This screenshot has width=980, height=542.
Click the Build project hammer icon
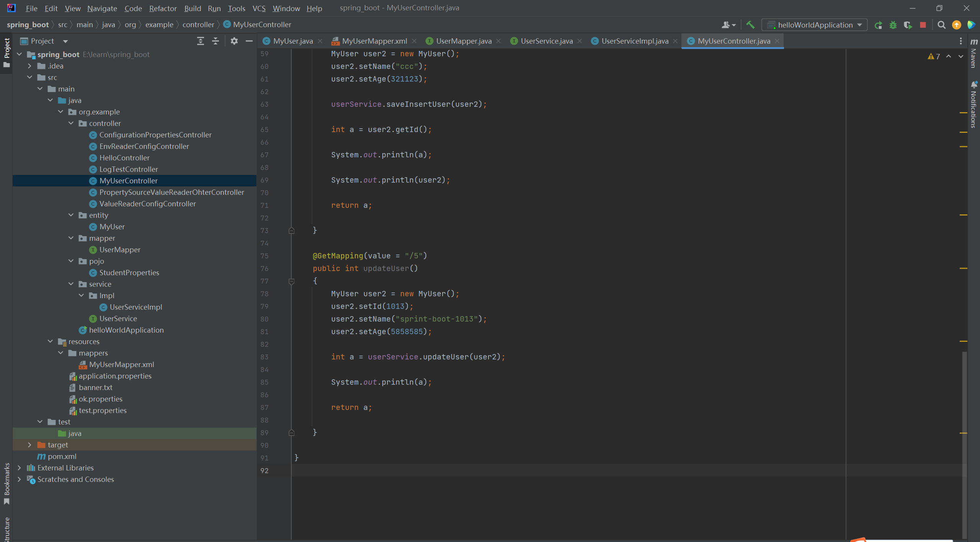pyautogui.click(x=750, y=25)
